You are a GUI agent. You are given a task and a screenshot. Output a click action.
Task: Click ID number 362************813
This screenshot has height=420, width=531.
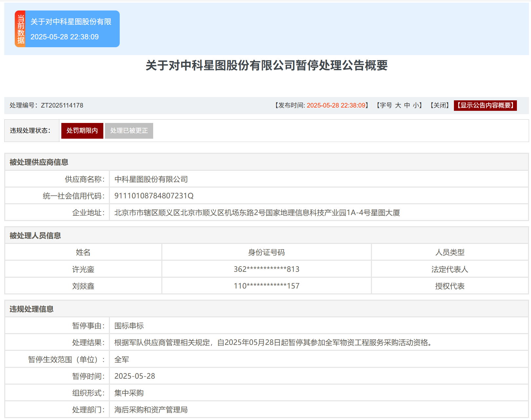point(267,269)
